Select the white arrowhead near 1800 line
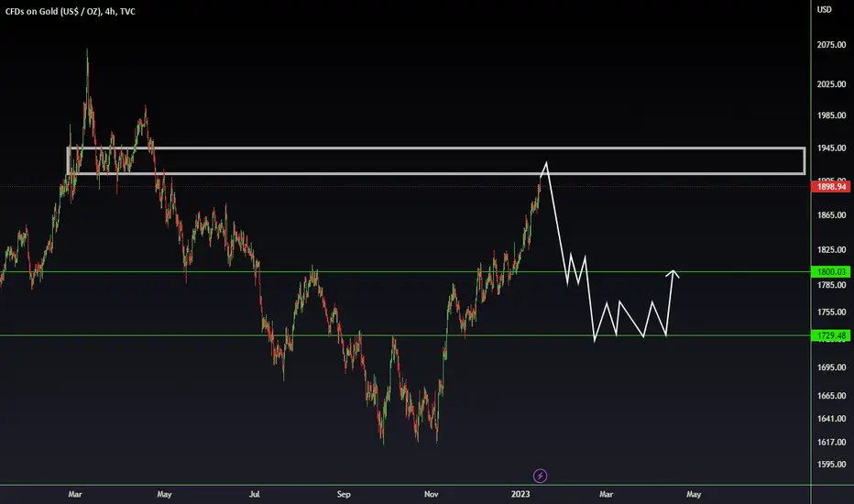The width and height of the screenshot is (854, 504). (673, 274)
